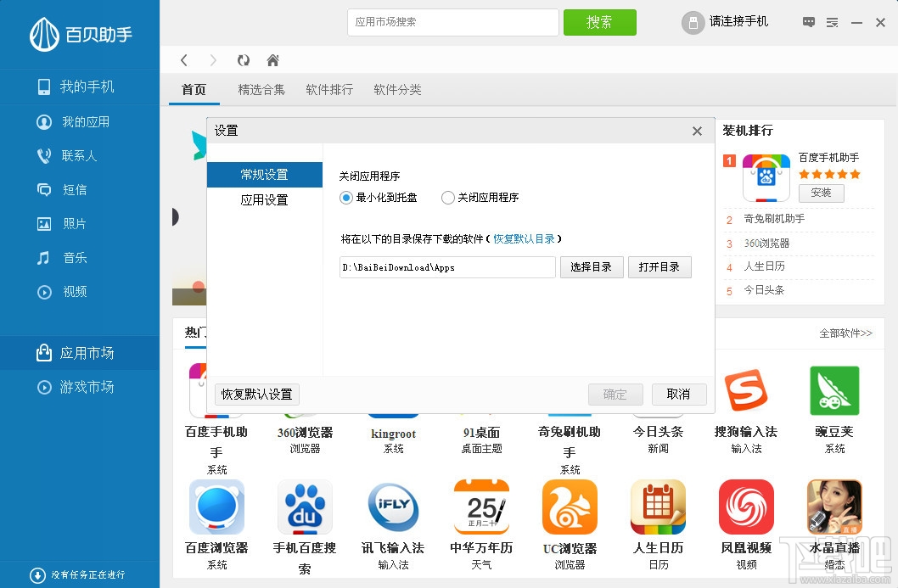Viewport: 898px width, 588px height.
Task: Open 选择目录 to pick download folder
Action: [x=591, y=266]
